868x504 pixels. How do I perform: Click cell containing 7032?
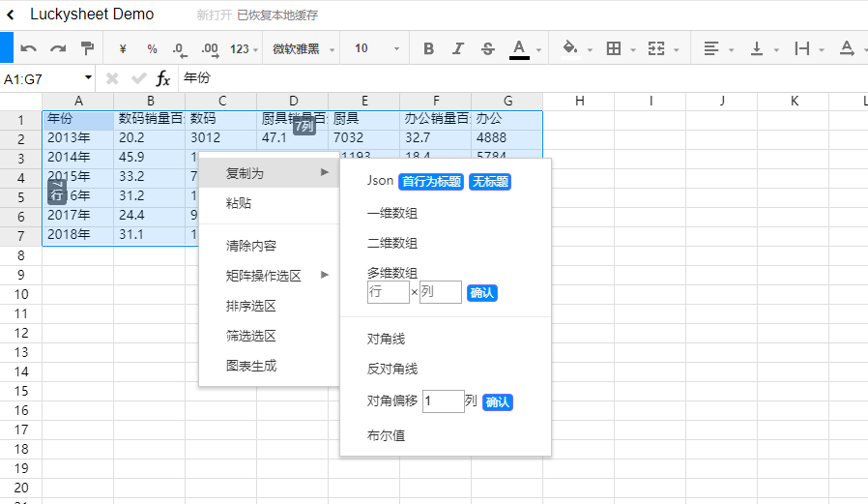point(363,137)
